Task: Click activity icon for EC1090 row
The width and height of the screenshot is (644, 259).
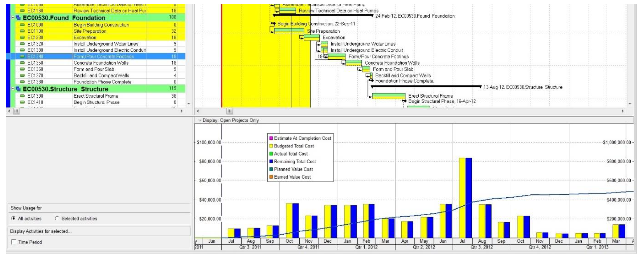Action: [22, 25]
